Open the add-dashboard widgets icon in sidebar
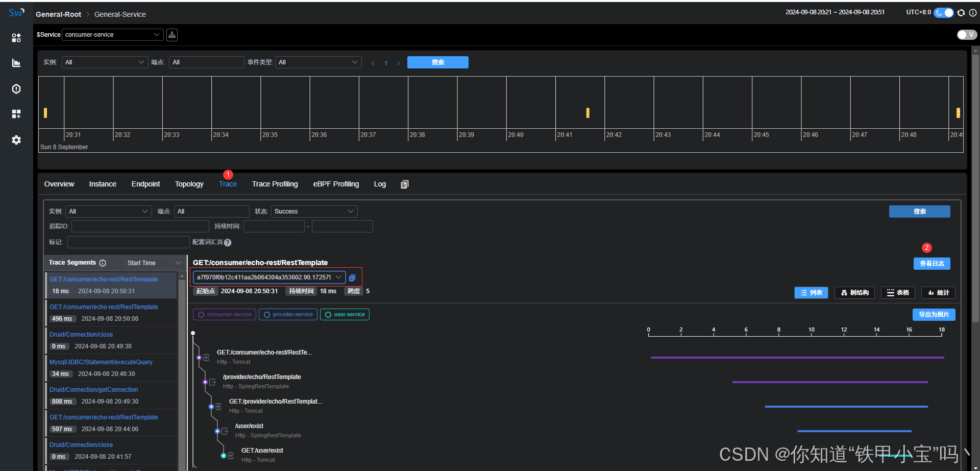The height and width of the screenshot is (471, 980). tap(16, 113)
